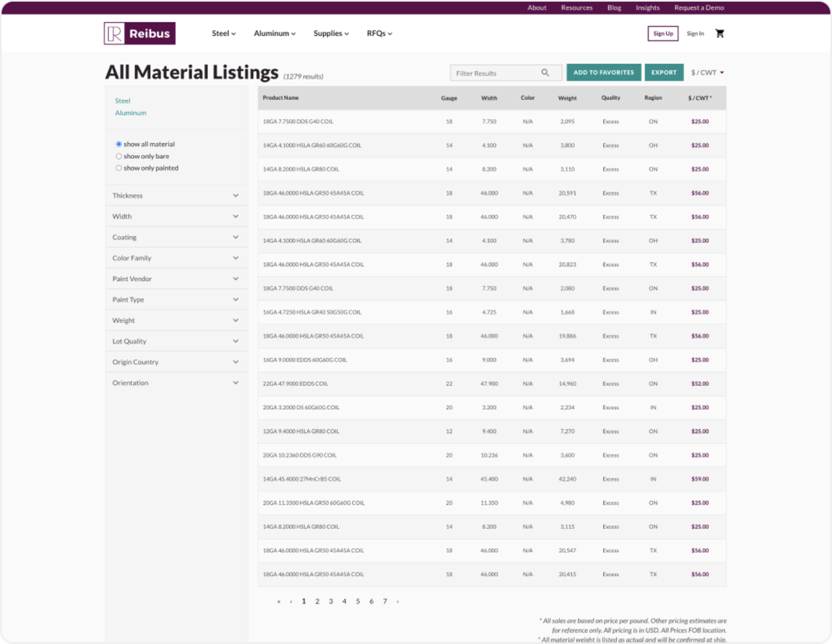
Task: Click the Export button
Action: tap(664, 72)
